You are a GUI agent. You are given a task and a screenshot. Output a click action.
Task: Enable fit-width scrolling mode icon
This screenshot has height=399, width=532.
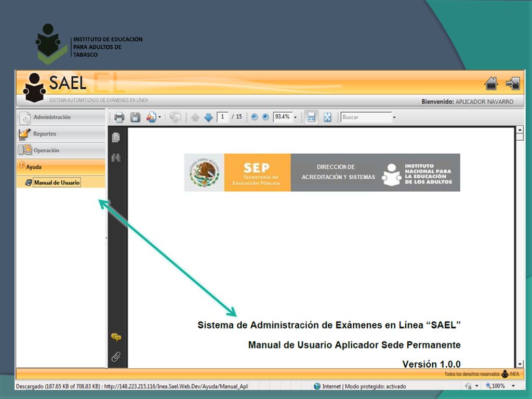click(311, 117)
